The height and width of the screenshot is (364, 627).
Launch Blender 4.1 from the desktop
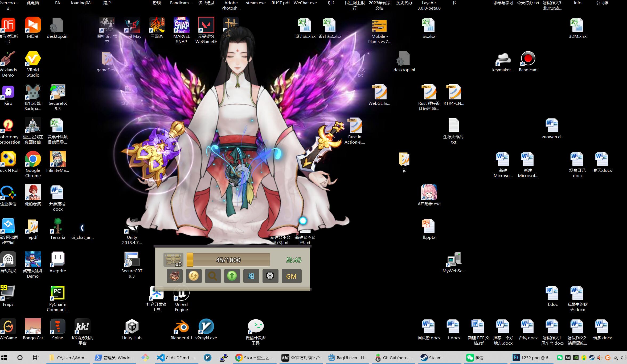pyautogui.click(x=181, y=327)
